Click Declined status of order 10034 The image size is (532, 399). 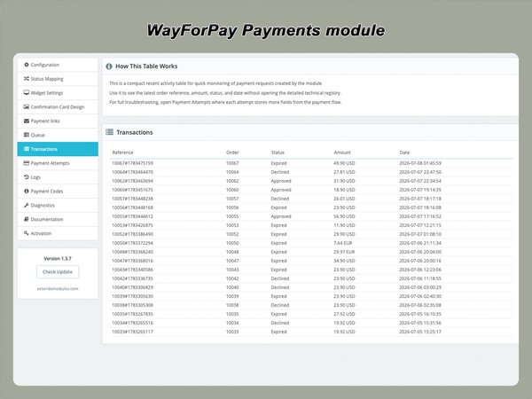280,323
